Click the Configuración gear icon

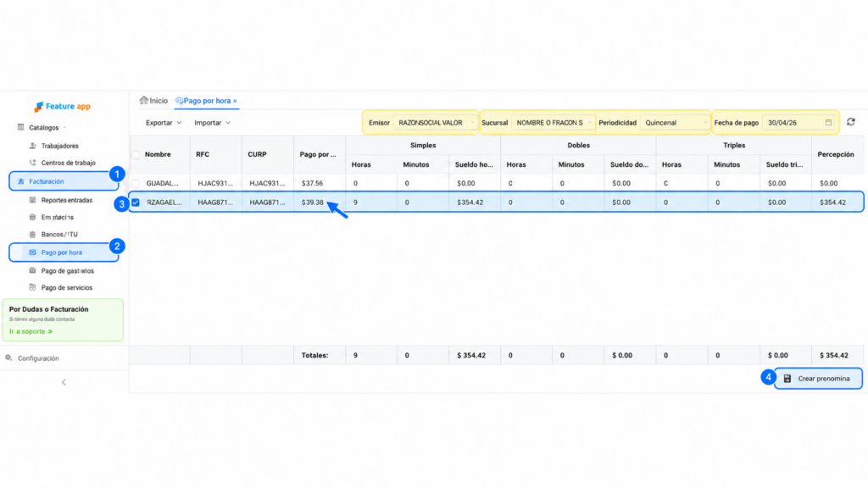[8, 358]
